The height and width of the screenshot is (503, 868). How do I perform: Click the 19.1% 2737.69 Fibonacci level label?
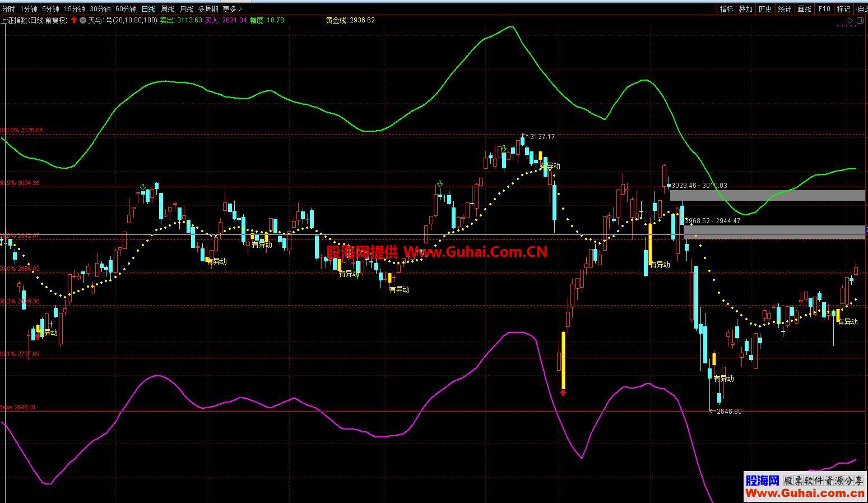(x=20, y=354)
